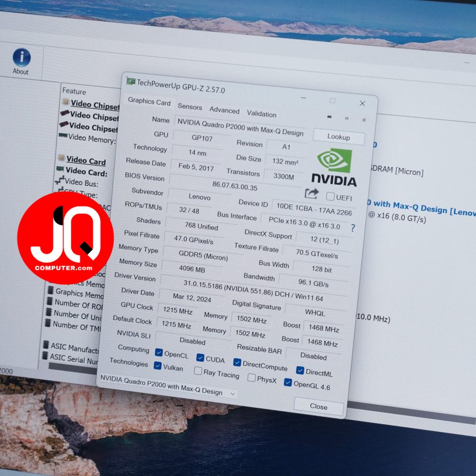Click the Bus Width value 128 bit
The height and width of the screenshot is (476, 476).
click(322, 269)
